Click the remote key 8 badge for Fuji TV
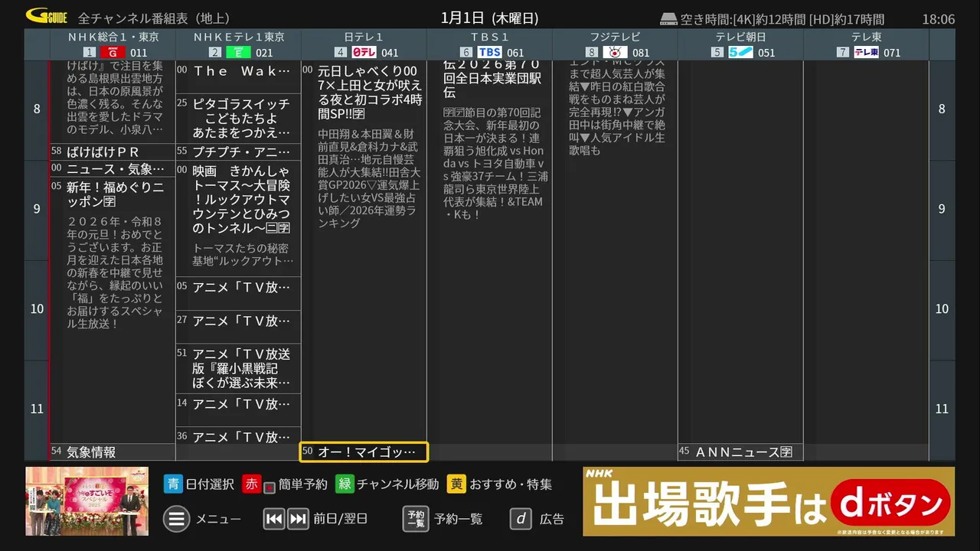The width and height of the screenshot is (980, 551). point(592,52)
